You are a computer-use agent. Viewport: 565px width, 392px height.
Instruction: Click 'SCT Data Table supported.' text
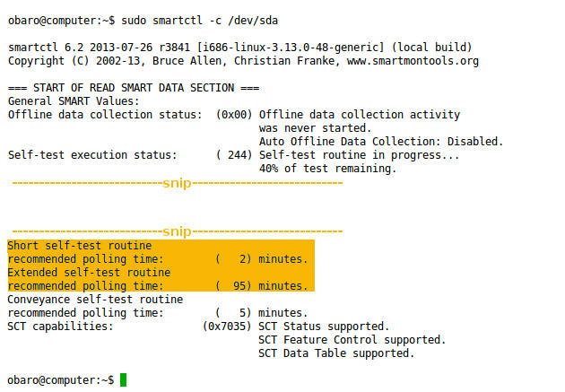(336, 353)
